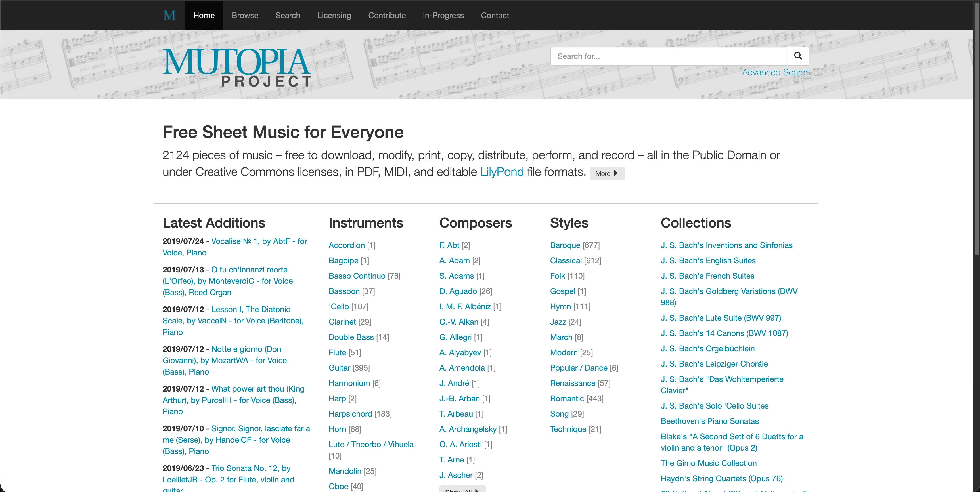Image resolution: width=980 pixels, height=492 pixels.
Task: Open the Mutopia Project banner logo
Action: pyautogui.click(x=237, y=68)
